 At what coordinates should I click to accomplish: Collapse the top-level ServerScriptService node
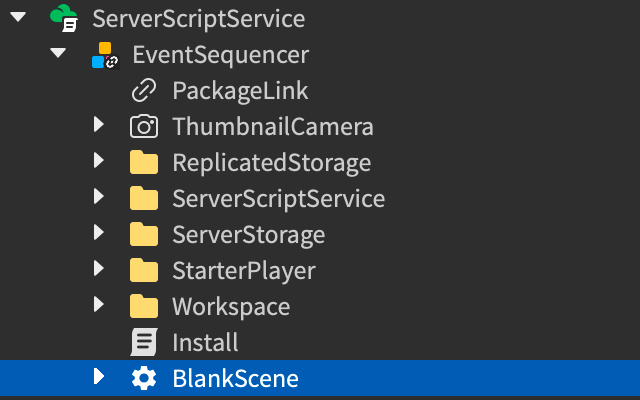17,18
